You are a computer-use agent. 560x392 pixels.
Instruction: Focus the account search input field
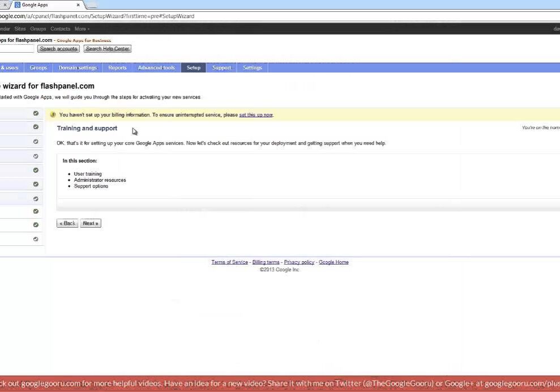pyautogui.click(x=17, y=49)
